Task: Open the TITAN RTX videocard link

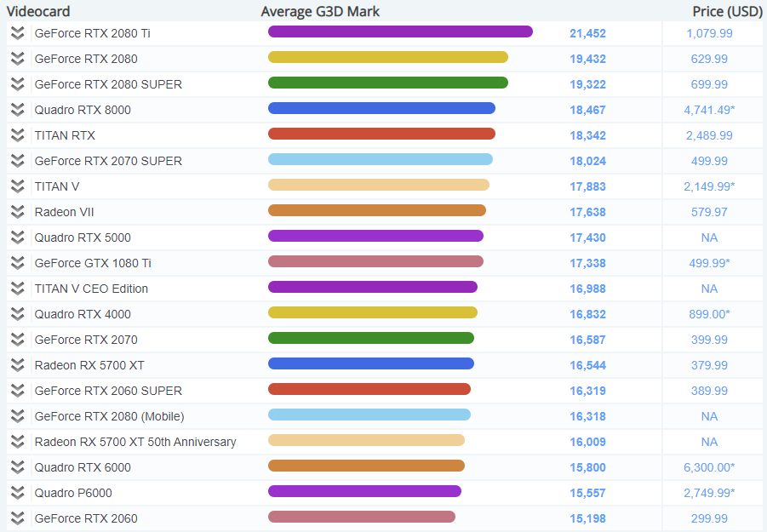Action: coord(65,135)
